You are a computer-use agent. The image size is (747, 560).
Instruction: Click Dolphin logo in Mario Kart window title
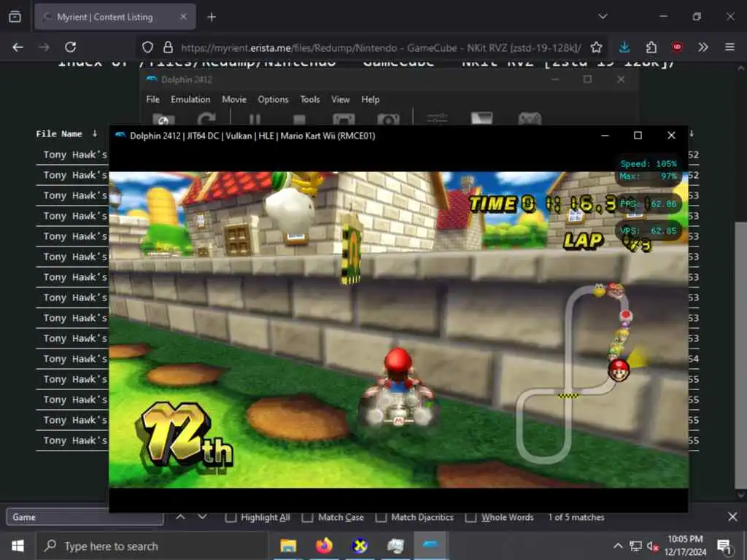pyautogui.click(x=120, y=135)
